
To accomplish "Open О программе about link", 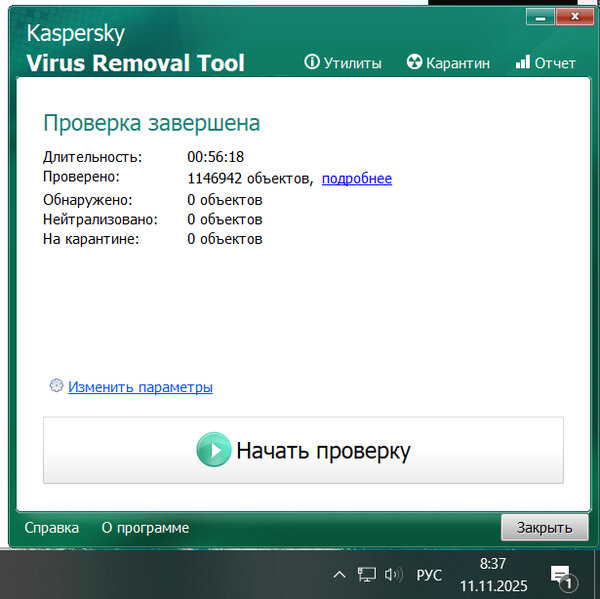I will [x=145, y=528].
